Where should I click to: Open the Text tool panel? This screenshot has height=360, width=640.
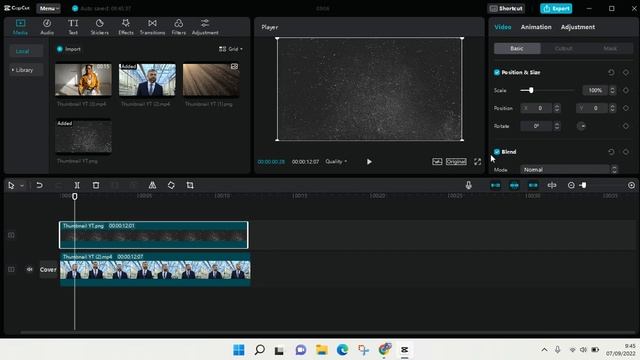[73, 27]
